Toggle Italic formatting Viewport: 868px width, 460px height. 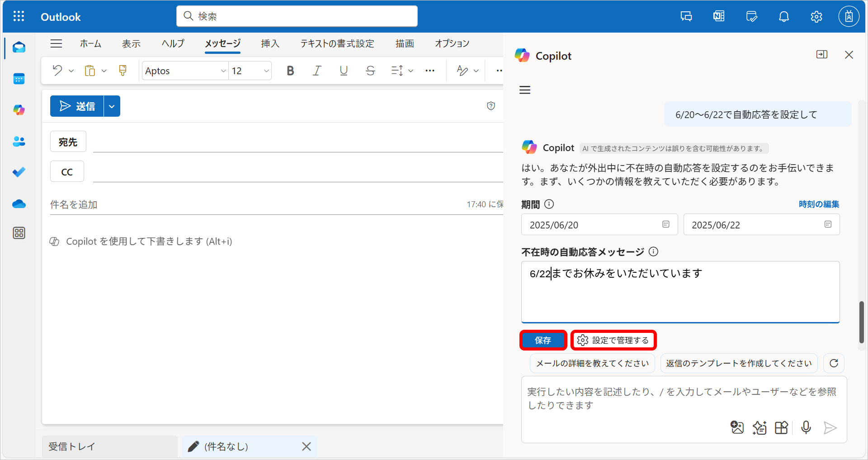(317, 71)
